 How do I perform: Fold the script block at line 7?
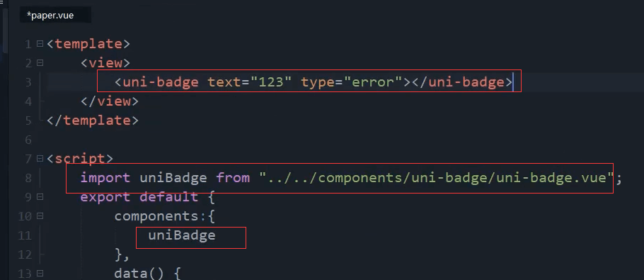(40, 158)
